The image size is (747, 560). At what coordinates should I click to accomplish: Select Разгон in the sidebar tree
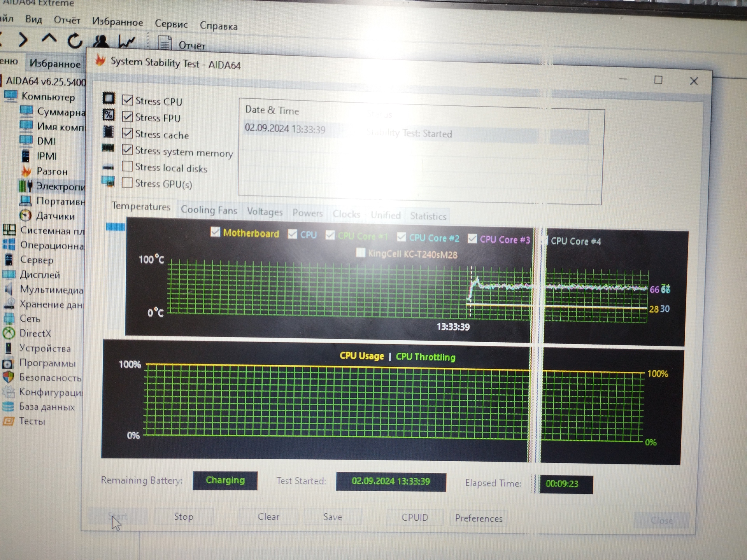(52, 171)
